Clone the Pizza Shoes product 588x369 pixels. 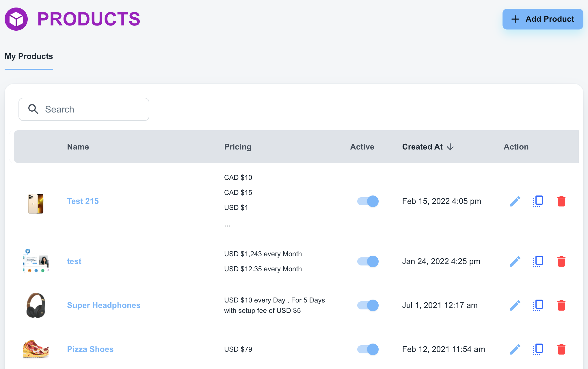click(x=538, y=349)
